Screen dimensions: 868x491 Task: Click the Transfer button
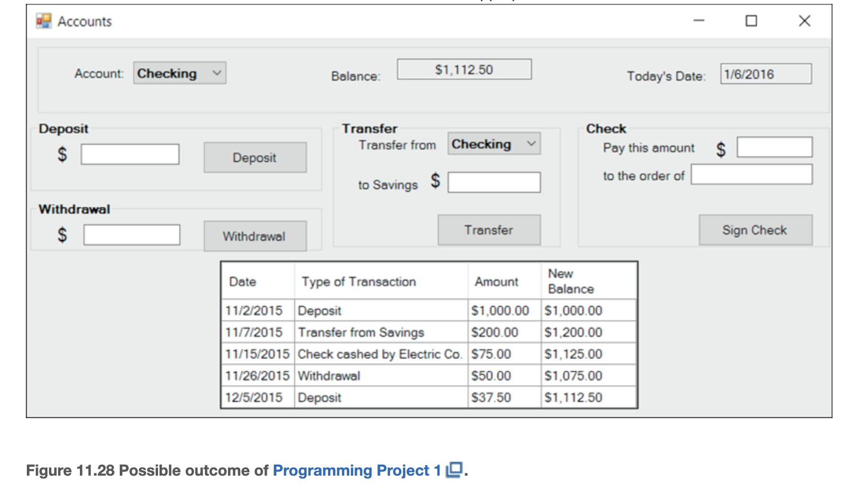coord(488,230)
